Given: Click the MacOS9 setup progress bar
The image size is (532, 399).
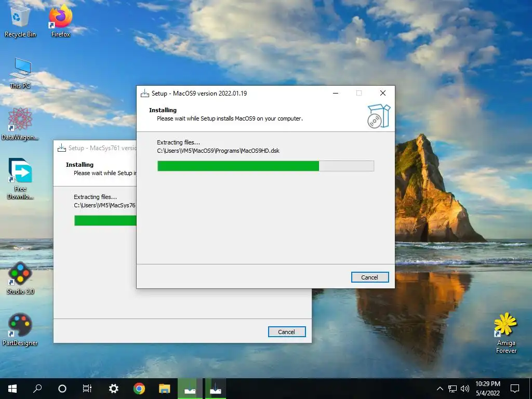Looking at the screenshot, I should (265, 166).
